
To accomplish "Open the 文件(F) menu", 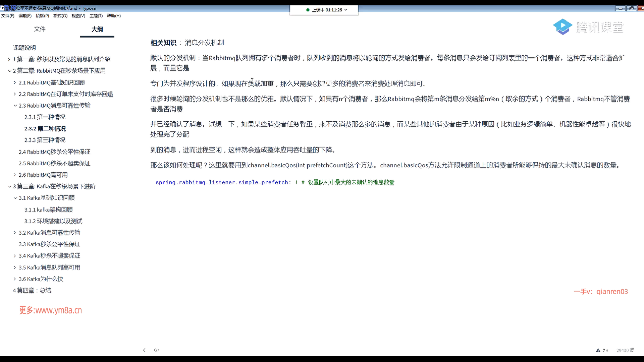I will pos(8,16).
